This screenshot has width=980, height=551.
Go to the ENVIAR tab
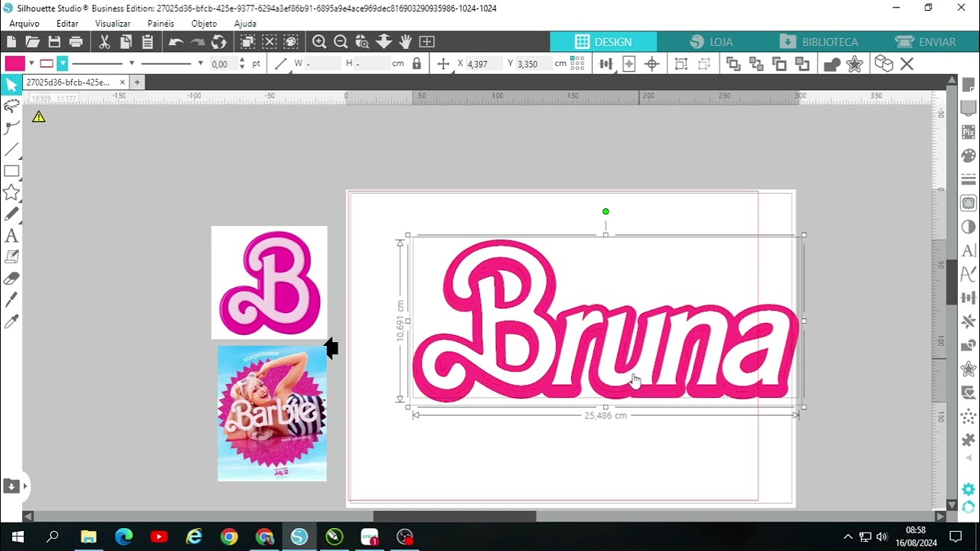pos(926,42)
